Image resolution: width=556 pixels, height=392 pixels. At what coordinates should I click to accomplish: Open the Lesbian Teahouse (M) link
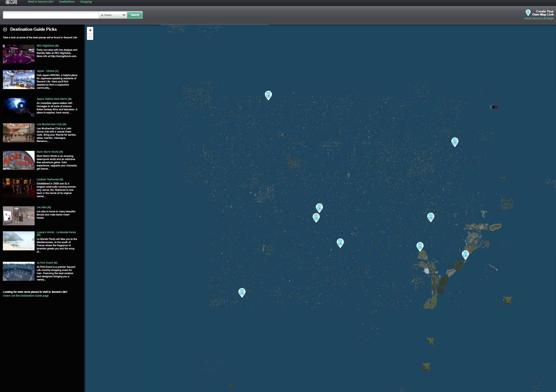(x=50, y=179)
